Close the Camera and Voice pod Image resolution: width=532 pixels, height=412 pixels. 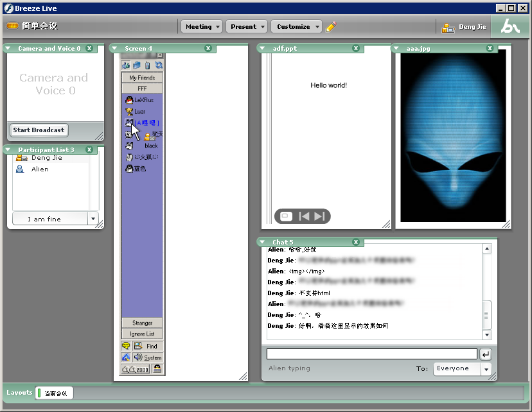pyautogui.click(x=89, y=48)
